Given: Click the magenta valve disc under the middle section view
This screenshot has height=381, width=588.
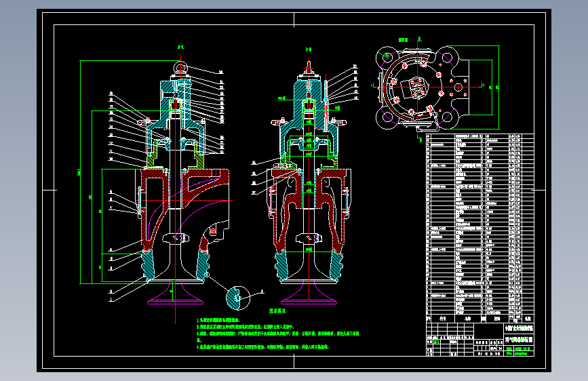Looking at the screenshot, I should coord(309,292).
